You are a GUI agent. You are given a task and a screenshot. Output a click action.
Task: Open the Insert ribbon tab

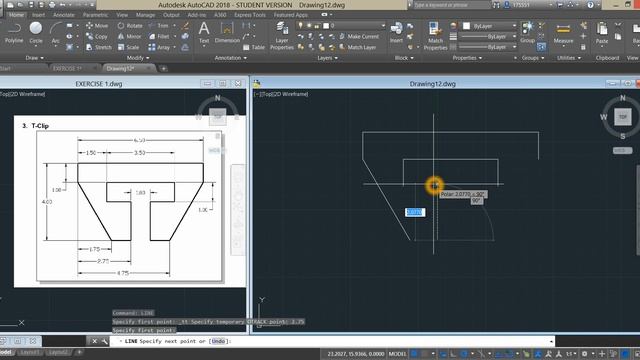coord(38,15)
